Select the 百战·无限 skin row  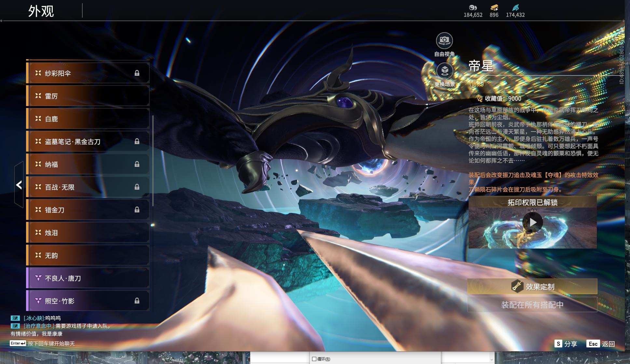click(88, 187)
